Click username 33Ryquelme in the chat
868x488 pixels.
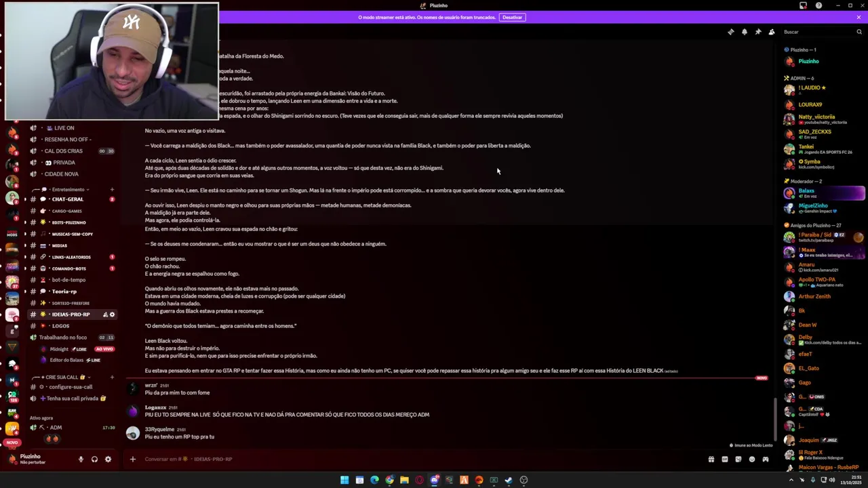tap(159, 429)
